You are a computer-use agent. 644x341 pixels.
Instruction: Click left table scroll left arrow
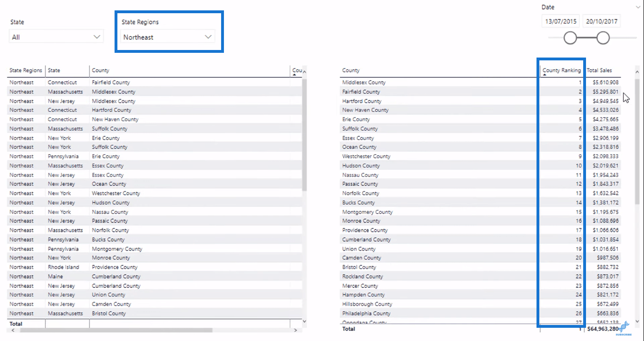click(13, 330)
